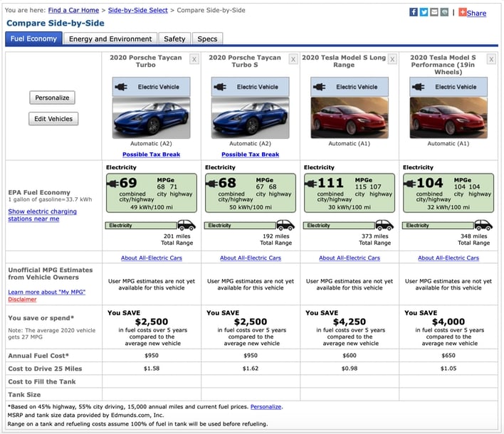
Task: Remove 2020 Porsche Taycan Turbo column X
Action: pyautogui.click(x=194, y=60)
